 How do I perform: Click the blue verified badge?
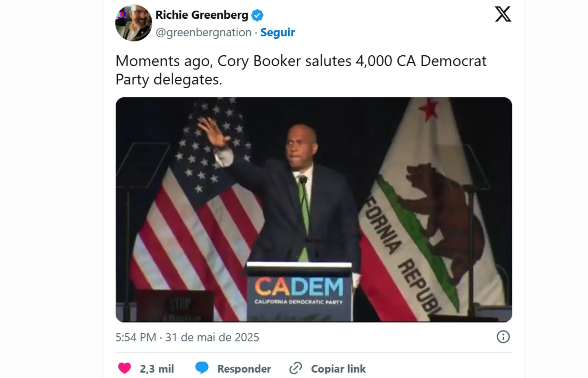click(x=257, y=15)
